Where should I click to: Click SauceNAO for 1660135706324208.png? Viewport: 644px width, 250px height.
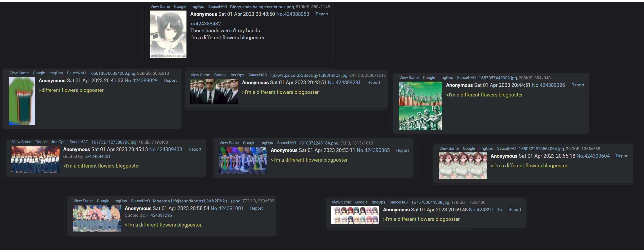(x=76, y=73)
